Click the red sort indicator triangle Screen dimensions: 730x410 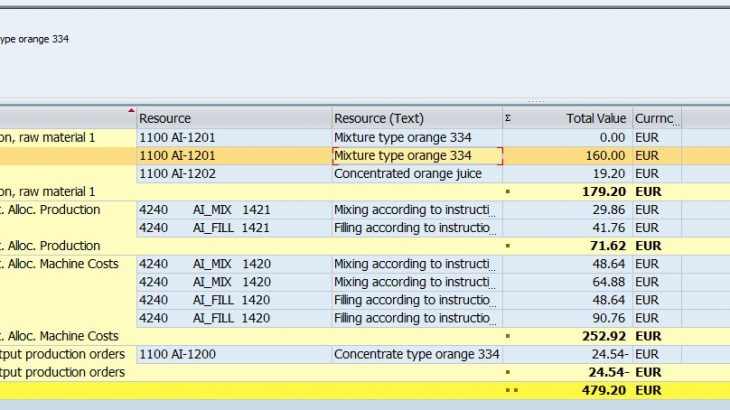131,110
